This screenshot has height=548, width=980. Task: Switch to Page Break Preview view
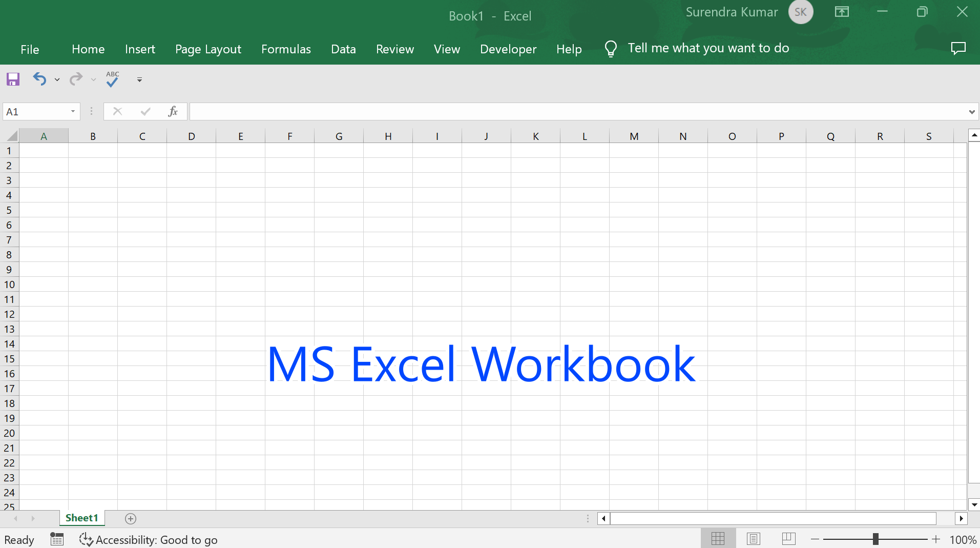tap(788, 539)
